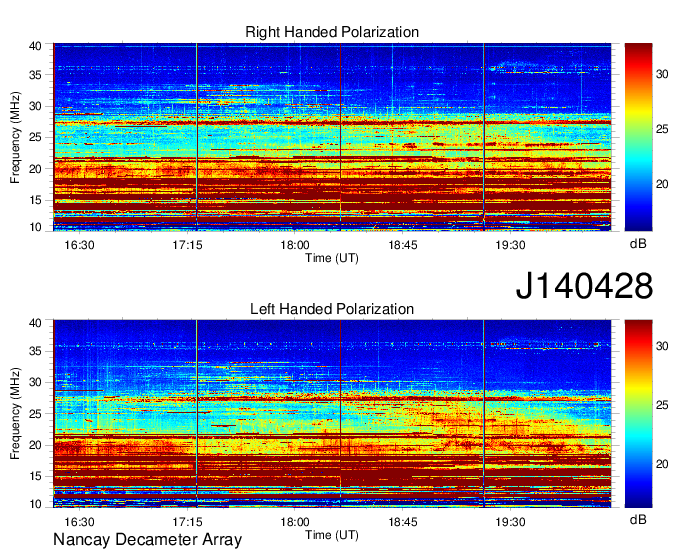Click the 35 MHz tick label on the top panel

(x=35, y=75)
